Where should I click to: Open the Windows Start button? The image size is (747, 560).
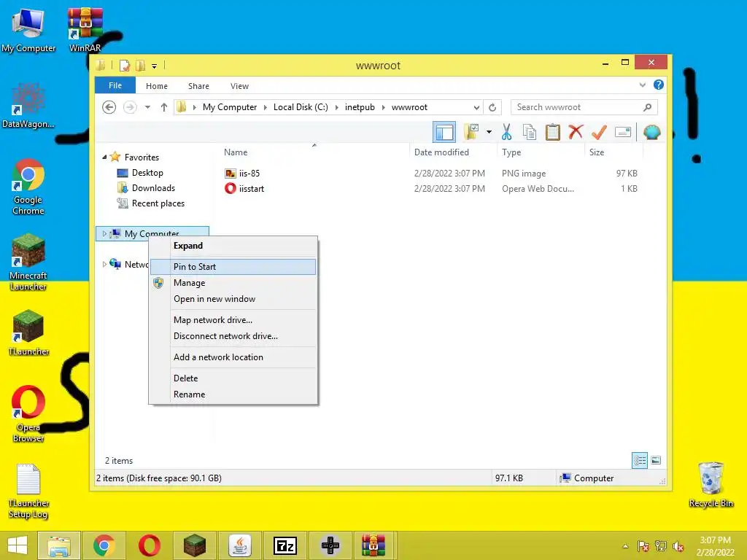tap(18, 545)
